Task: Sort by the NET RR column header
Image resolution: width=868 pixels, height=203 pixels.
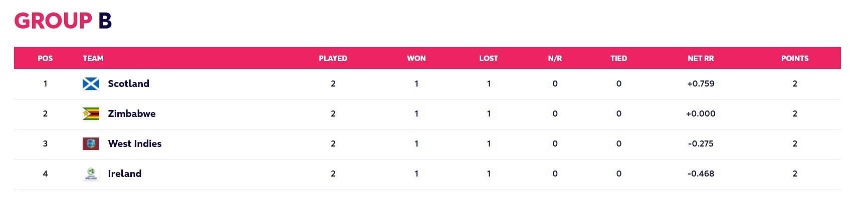Action: tap(701, 58)
